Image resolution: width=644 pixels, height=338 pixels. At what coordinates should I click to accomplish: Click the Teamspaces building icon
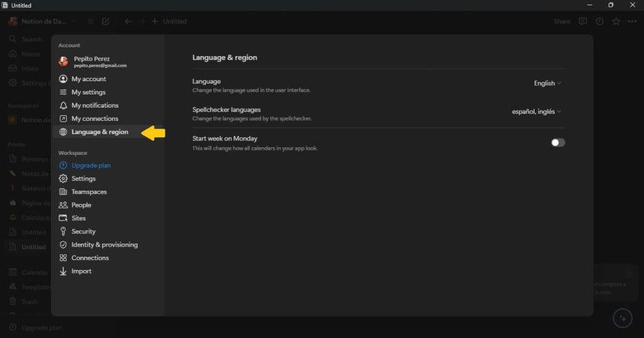(x=63, y=191)
